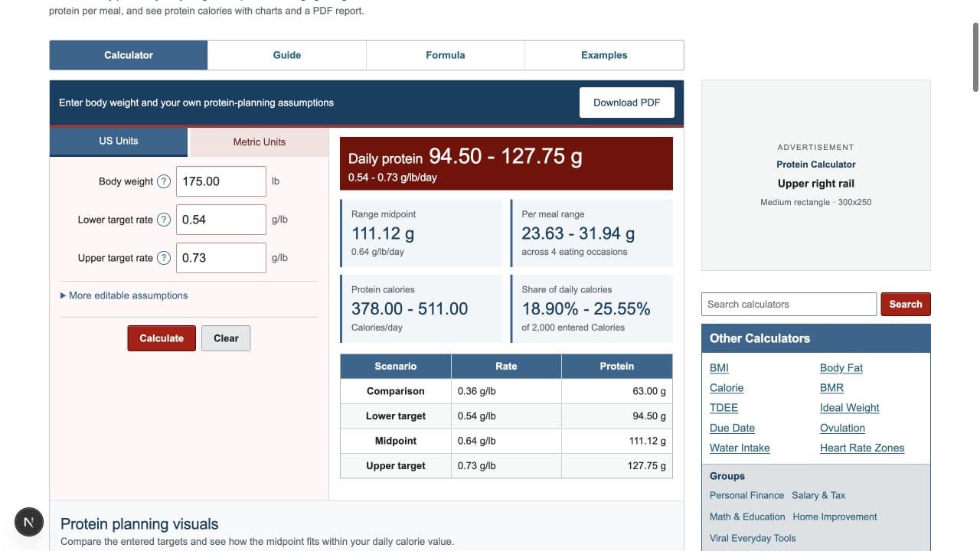Open the Formula tab

[446, 55]
